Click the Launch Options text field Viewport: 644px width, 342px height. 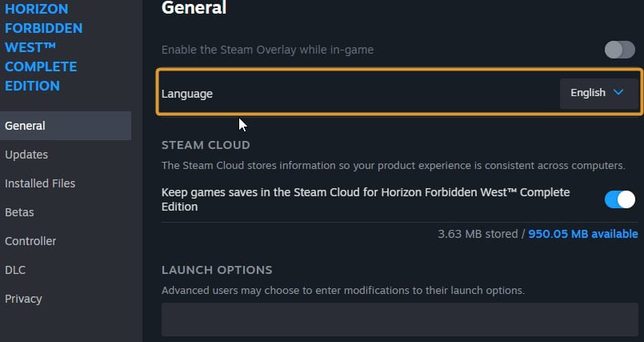click(x=400, y=320)
